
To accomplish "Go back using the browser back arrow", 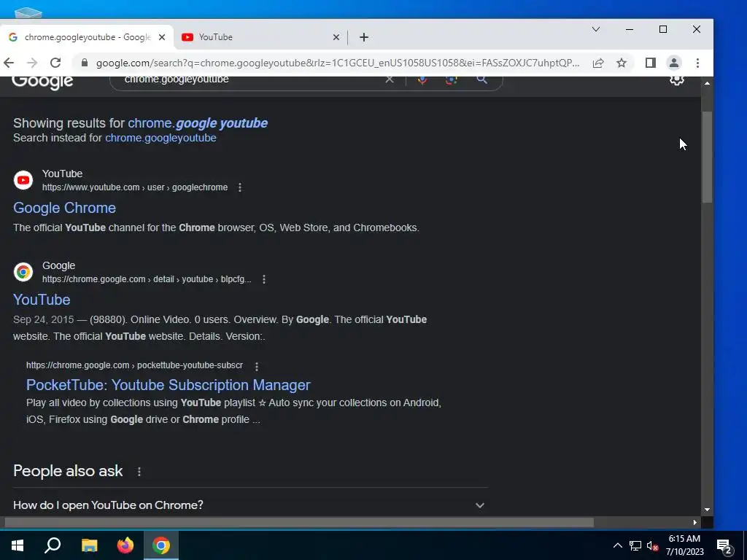I will pos(9,63).
